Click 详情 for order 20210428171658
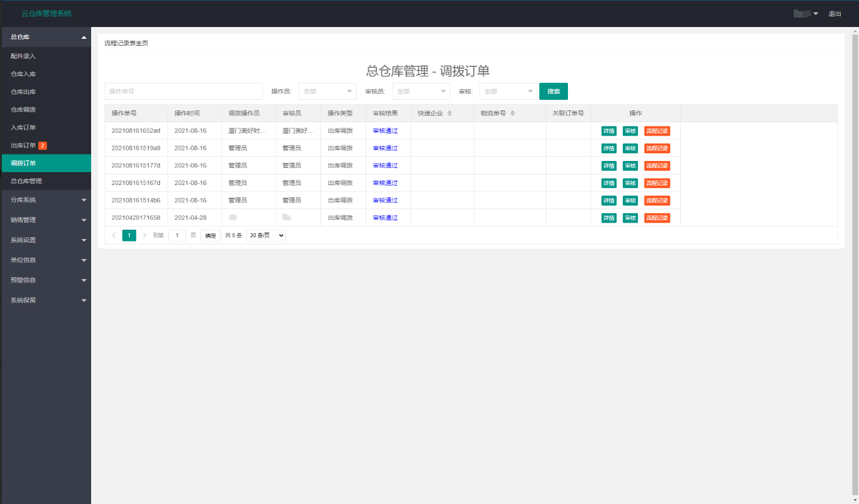The width and height of the screenshot is (859, 504). point(609,218)
